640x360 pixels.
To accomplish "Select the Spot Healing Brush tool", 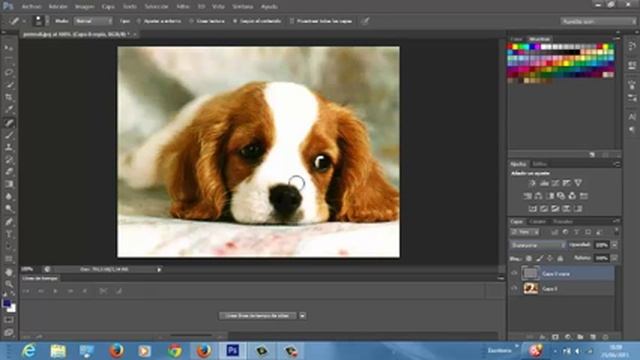I will coord(9,122).
